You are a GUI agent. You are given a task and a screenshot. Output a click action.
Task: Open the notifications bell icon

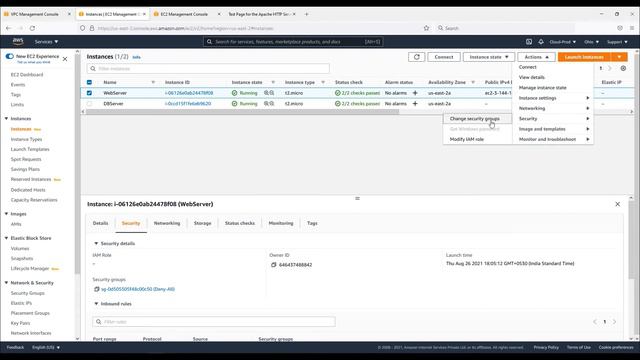coord(541,42)
